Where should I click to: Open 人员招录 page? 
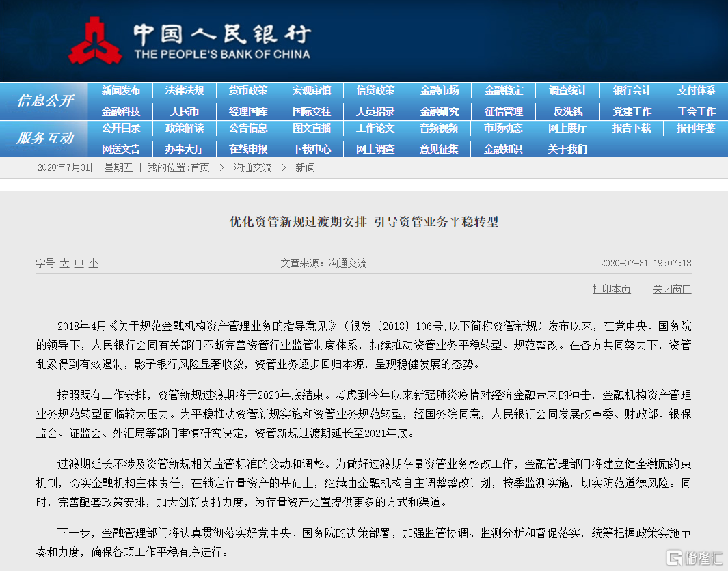[x=375, y=111]
